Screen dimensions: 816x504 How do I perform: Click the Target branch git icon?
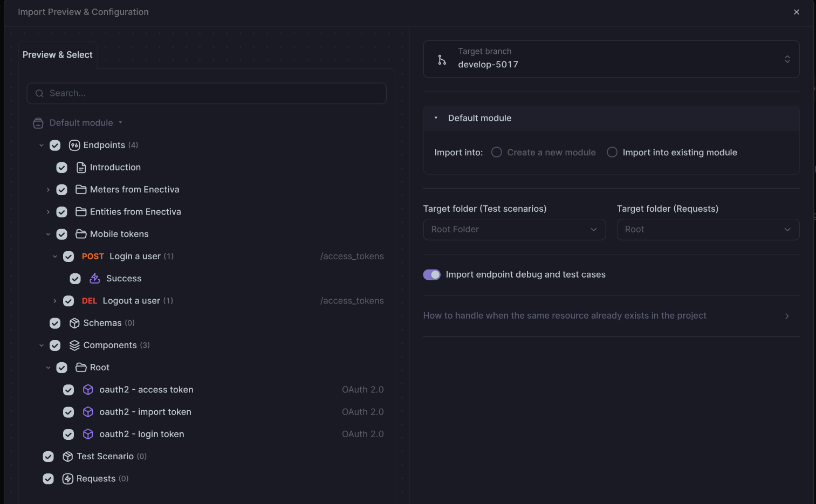coord(442,60)
